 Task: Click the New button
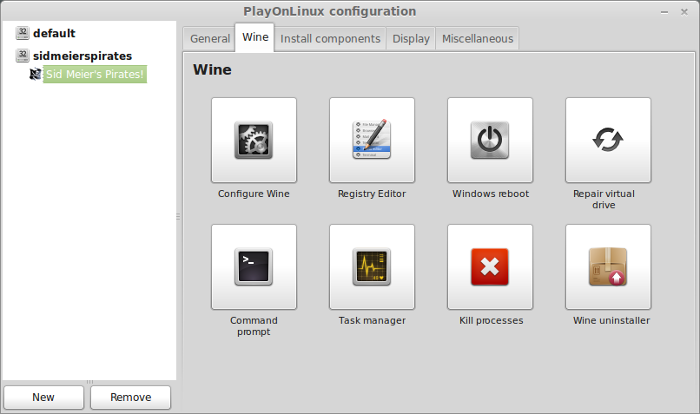[44, 397]
